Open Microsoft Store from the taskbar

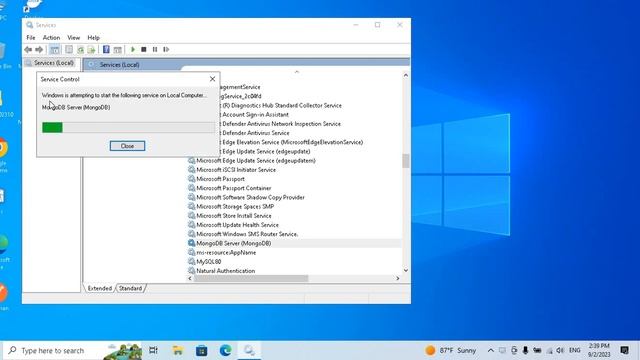(202, 350)
